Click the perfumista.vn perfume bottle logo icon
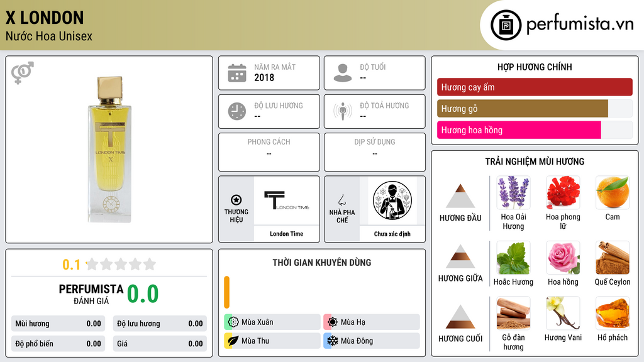 [x=506, y=25]
